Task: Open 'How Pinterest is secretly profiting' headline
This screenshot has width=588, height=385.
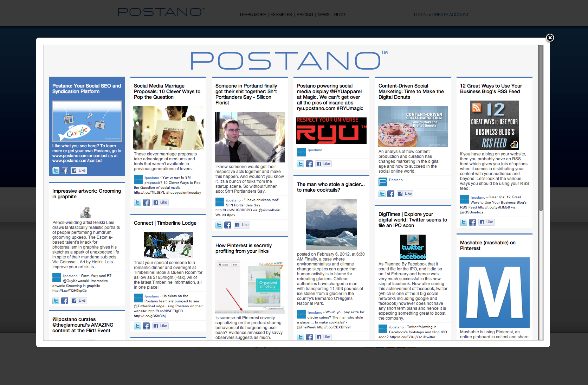Action: coord(244,248)
